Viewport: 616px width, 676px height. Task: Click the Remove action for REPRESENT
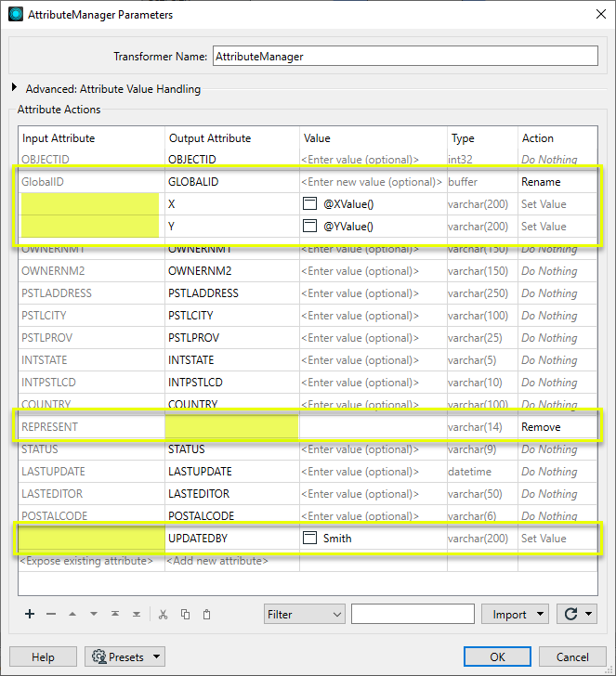(541, 427)
